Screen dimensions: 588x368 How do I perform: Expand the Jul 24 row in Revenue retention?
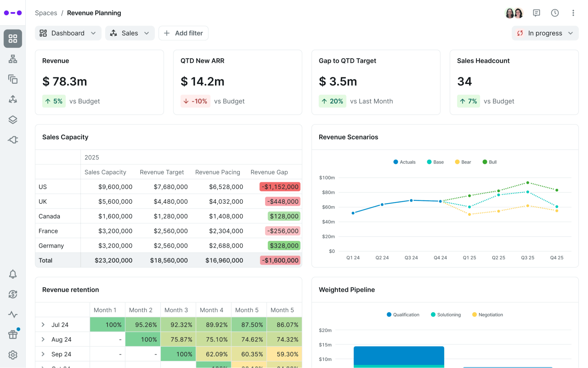point(43,324)
